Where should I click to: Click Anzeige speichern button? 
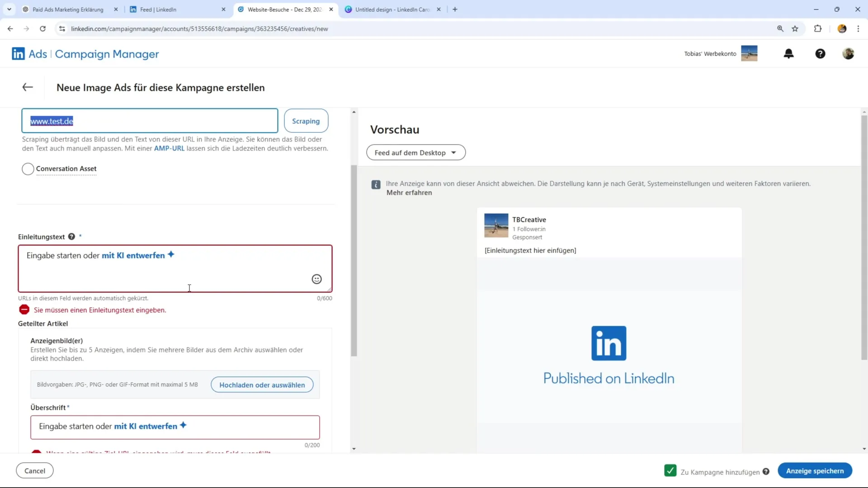815,471
